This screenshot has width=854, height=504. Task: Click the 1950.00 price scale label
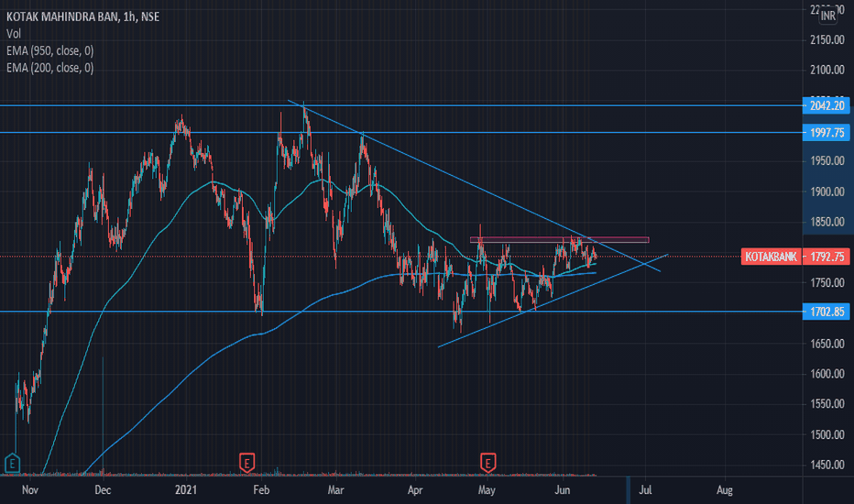[x=827, y=160]
